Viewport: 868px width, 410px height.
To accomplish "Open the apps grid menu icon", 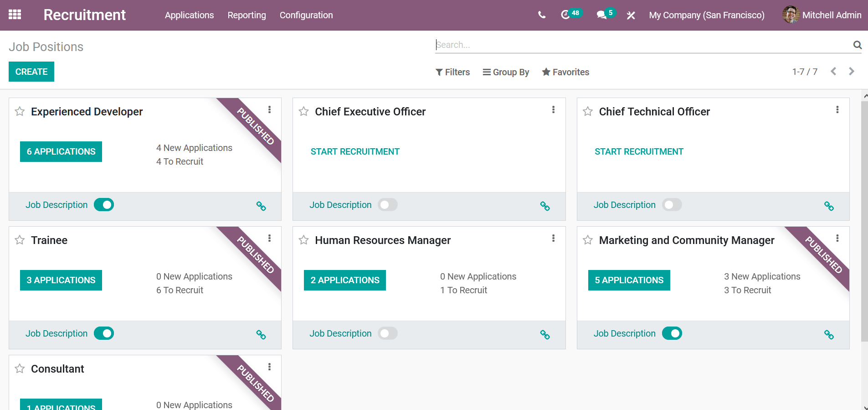I will coord(15,15).
